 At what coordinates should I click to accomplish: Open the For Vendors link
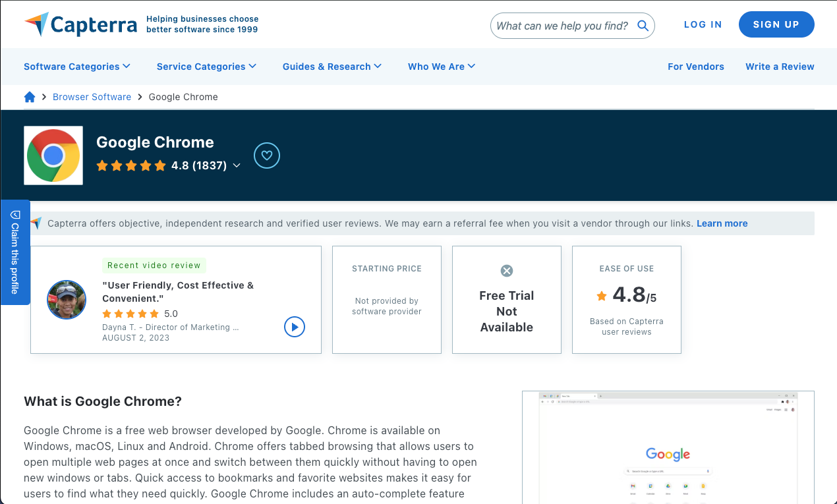point(696,67)
